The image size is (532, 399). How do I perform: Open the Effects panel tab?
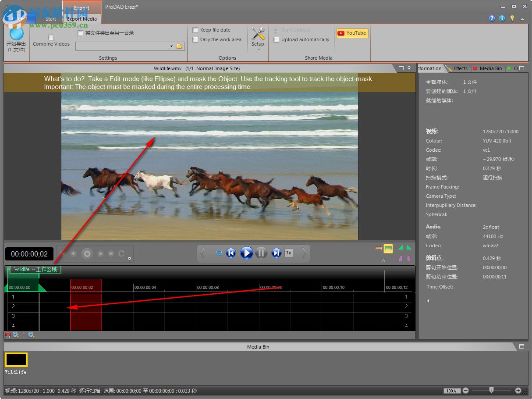click(460, 68)
